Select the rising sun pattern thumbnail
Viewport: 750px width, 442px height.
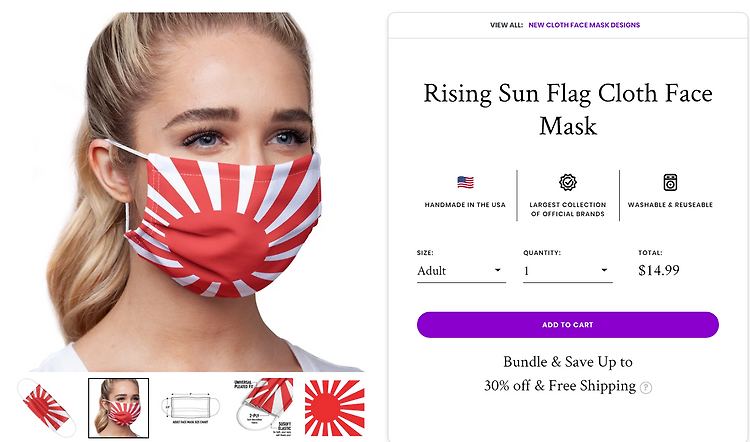point(335,408)
